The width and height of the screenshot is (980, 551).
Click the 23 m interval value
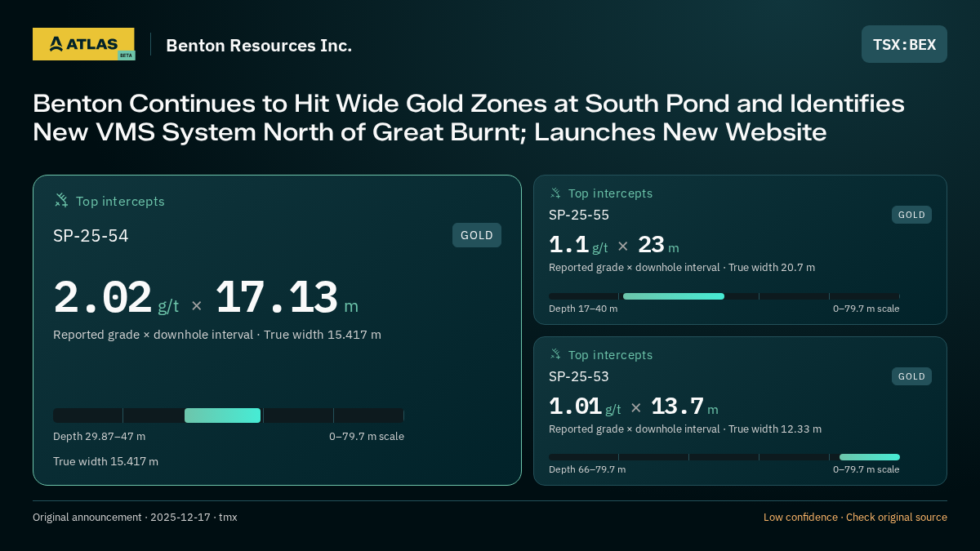tap(658, 245)
